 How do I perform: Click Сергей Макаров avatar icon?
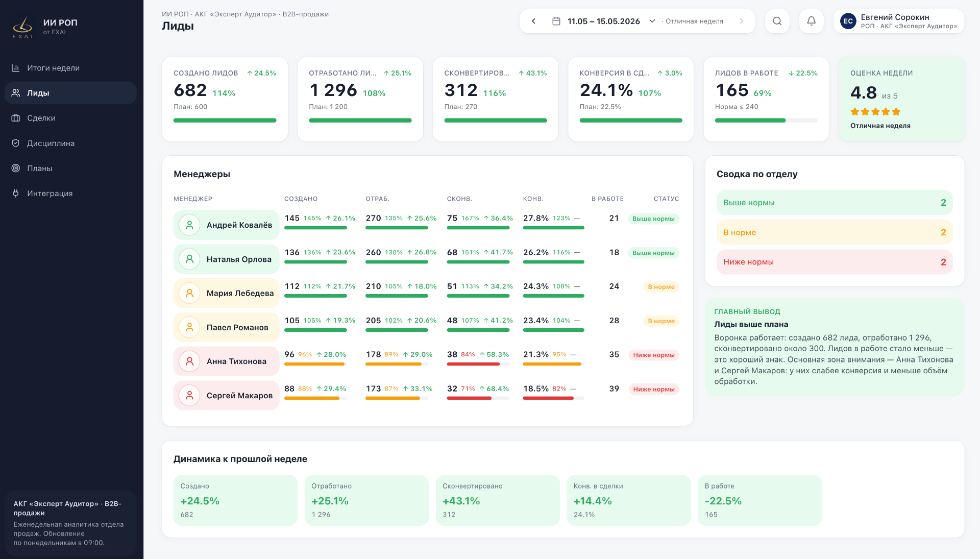189,396
